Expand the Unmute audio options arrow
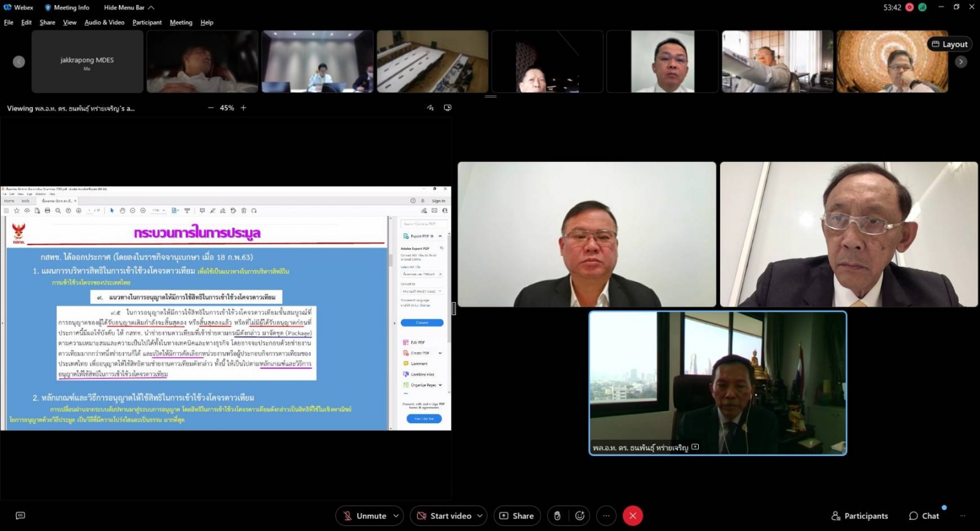The image size is (980, 531). [396, 516]
